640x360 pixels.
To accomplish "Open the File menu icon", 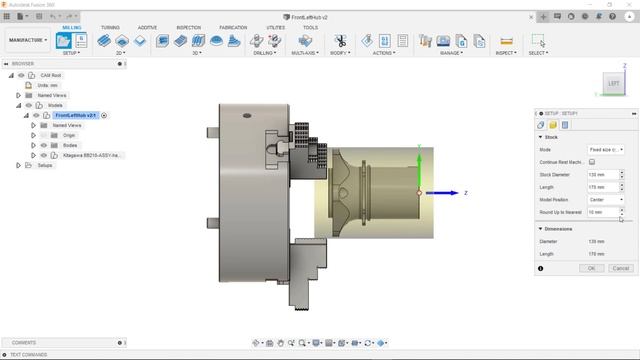I will [x=22, y=16].
